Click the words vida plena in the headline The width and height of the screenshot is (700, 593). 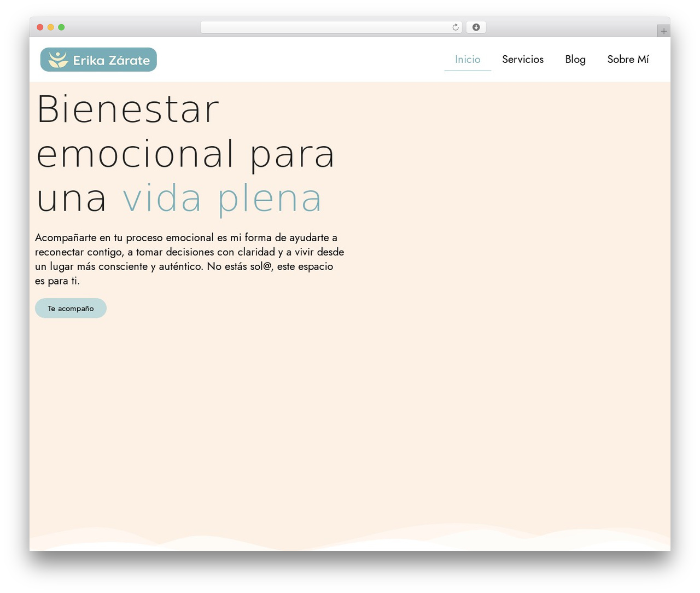pyautogui.click(x=222, y=199)
